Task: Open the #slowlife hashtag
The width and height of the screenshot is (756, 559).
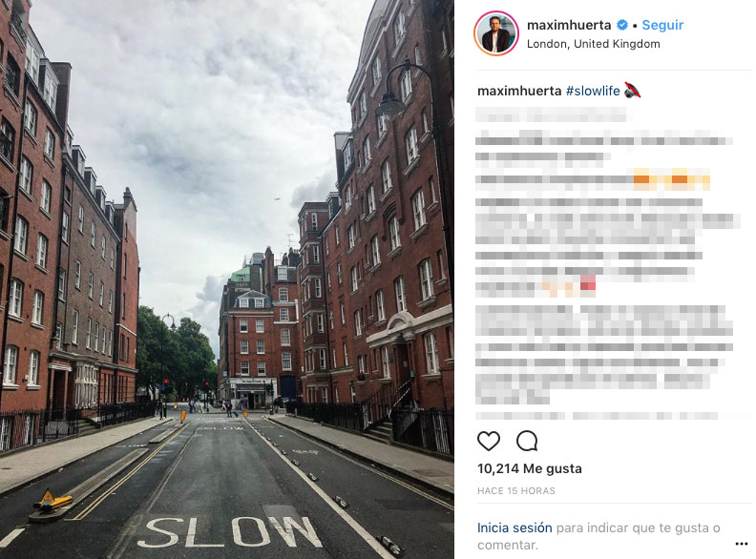Action: click(x=593, y=91)
